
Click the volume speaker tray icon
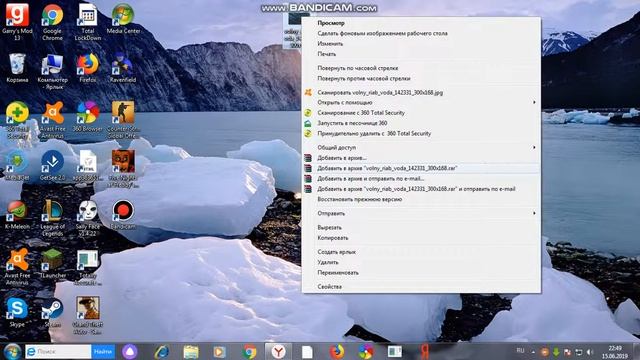589,352
